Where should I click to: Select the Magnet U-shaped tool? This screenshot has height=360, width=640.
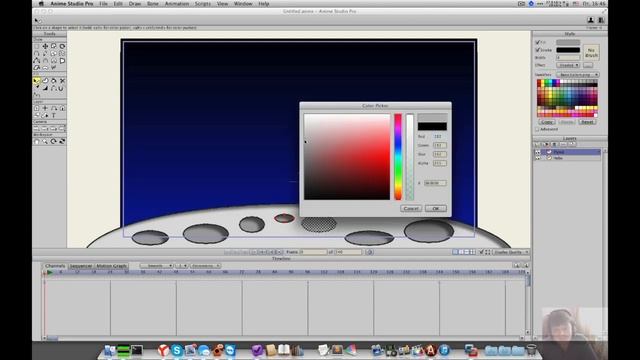(x=61, y=88)
